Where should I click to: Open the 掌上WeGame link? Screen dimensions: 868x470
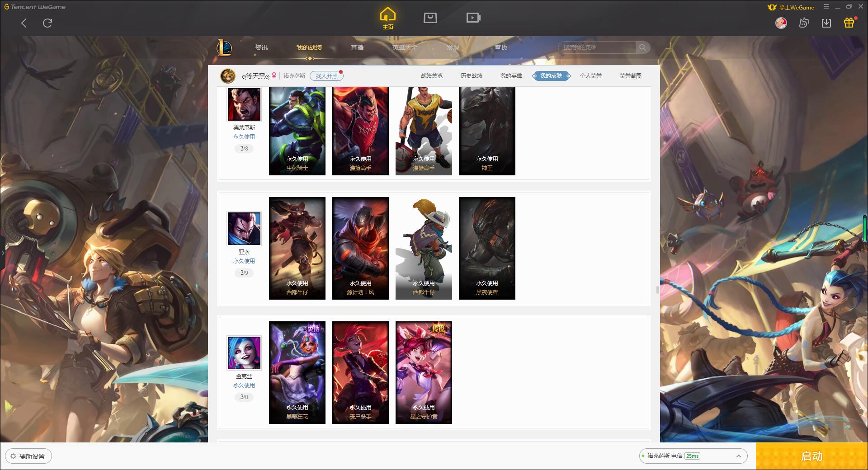click(x=791, y=7)
